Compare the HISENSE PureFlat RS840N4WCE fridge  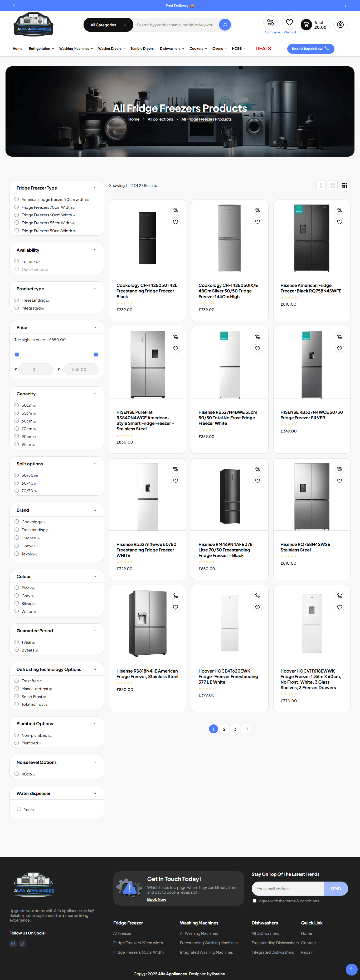(175, 337)
